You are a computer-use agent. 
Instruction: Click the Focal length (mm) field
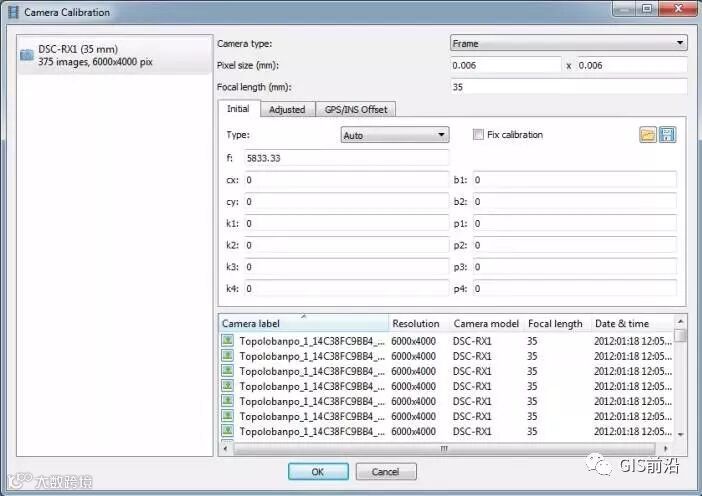pos(569,87)
